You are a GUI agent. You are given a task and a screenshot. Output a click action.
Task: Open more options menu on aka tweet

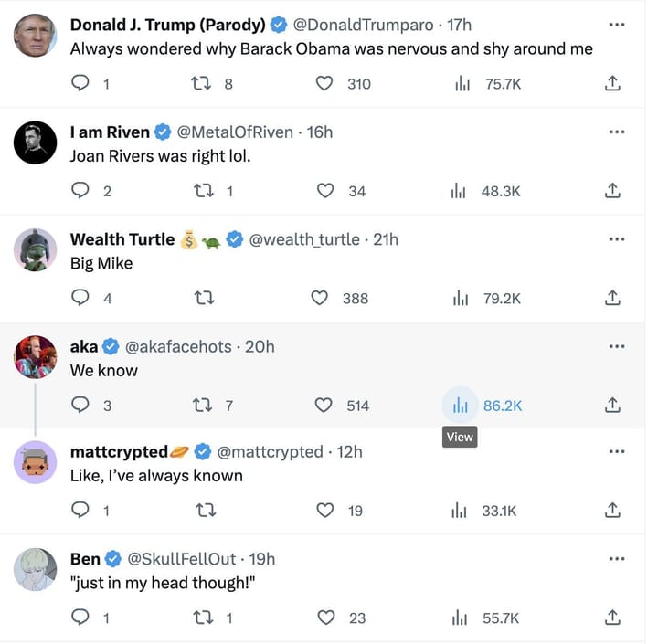[x=617, y=346]
